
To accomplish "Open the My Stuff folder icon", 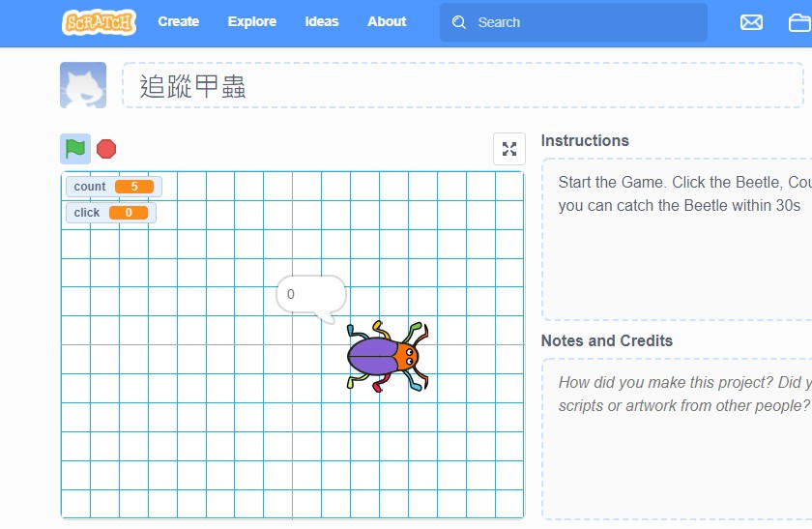I will (799, 22).
